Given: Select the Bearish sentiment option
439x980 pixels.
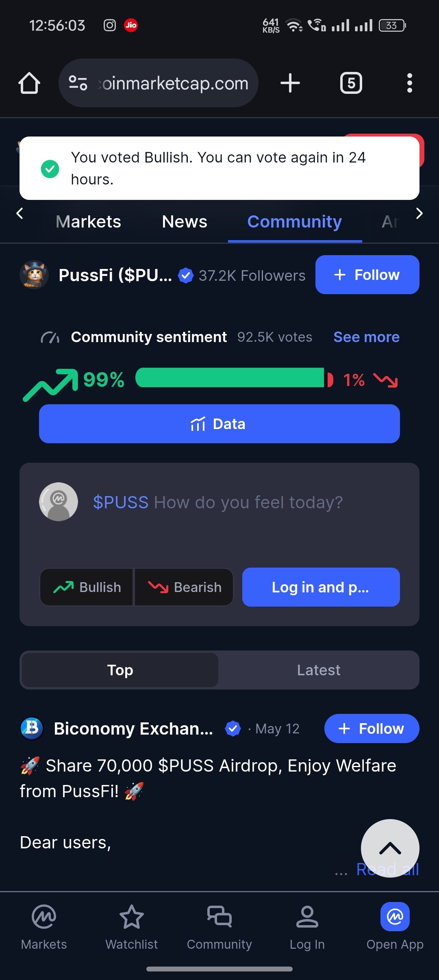Looking at the screenshot, I should click(184, 587).
